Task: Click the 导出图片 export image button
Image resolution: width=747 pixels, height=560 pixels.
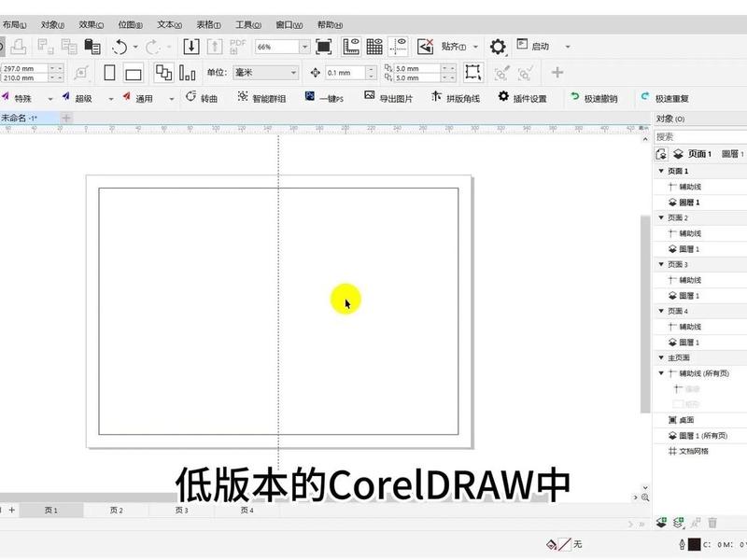Action: [x=388, y=98]
